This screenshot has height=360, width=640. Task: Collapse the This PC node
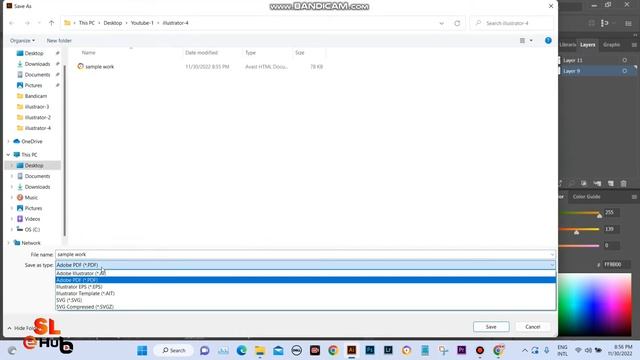coord(9,155)
